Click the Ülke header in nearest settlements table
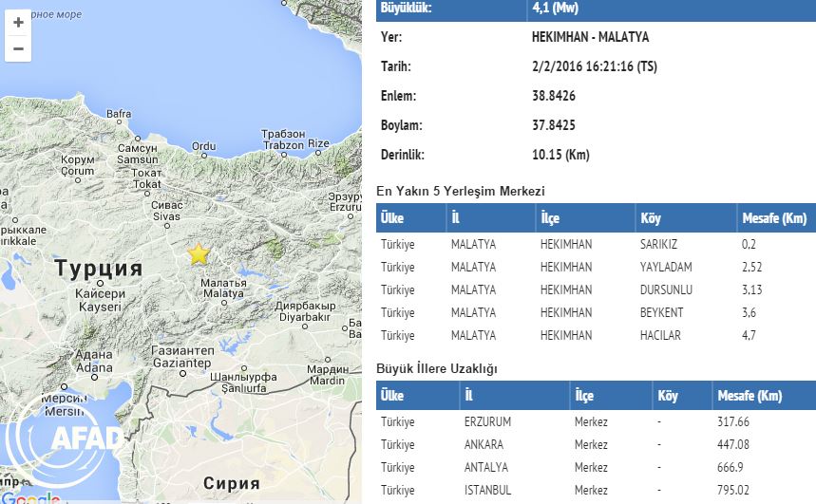This screenshot has width=816, height=504. 394,218
